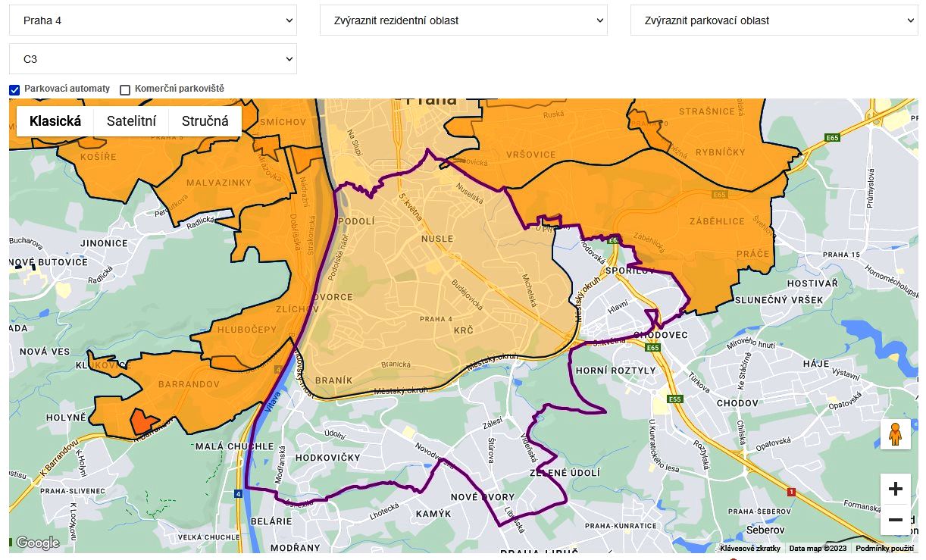The width and height of the screenshot is (926, 560).
Task: Click the JINONICE label
Action: pyautogui.click(x=104, y=243)
